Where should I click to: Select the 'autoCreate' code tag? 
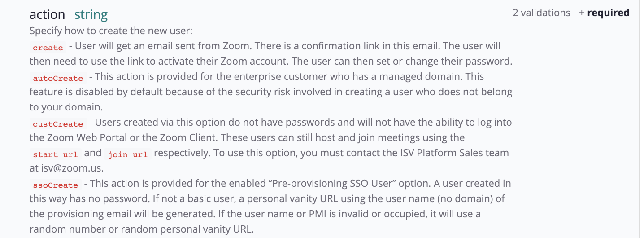coord(58,78)
